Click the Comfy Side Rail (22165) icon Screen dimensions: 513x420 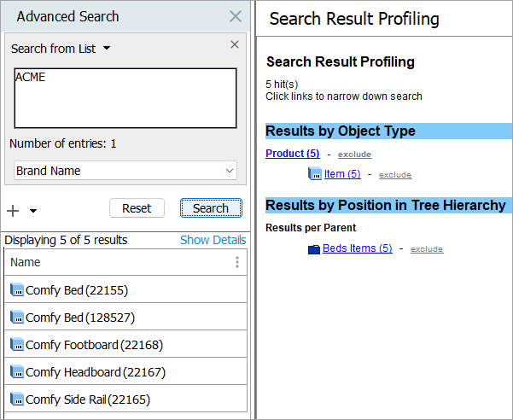click(17, 400)
